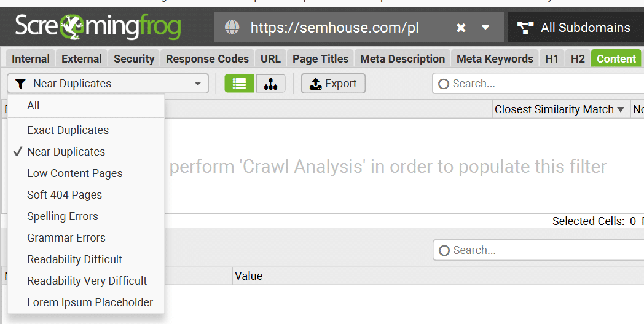Select Lorem Ipsum Placeholder filter
This screenshot has width=644, height=324.
pyautogui.click(x=90, y=302)
